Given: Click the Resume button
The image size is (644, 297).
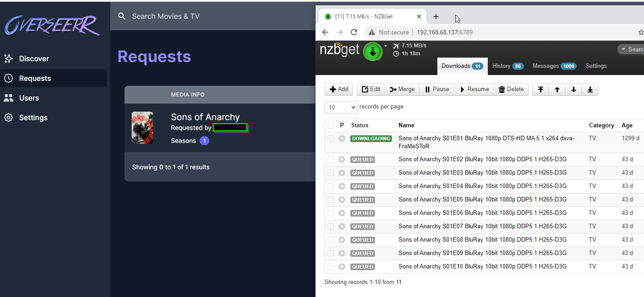Looking at the screenshot, I should pos(474,89).
